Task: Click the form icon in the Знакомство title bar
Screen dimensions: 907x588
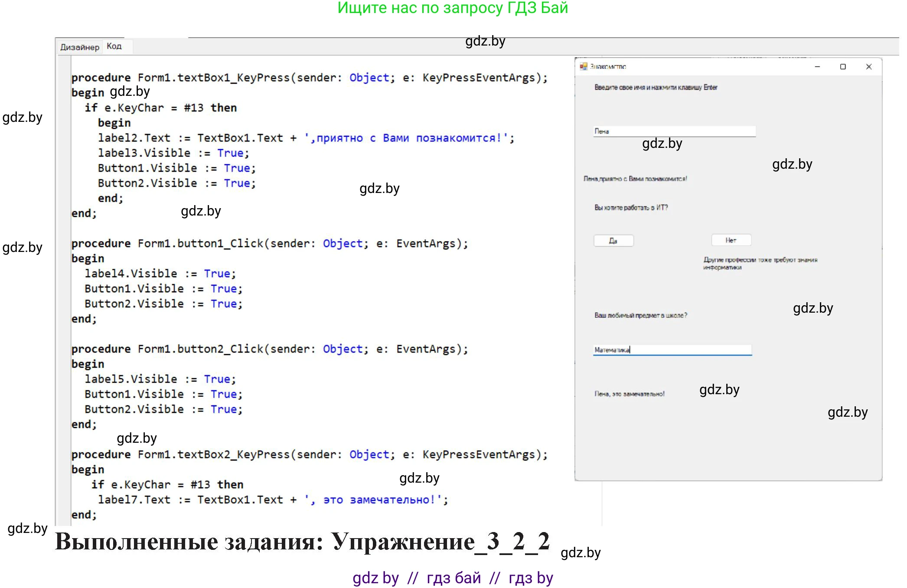Action: point(584,66)
